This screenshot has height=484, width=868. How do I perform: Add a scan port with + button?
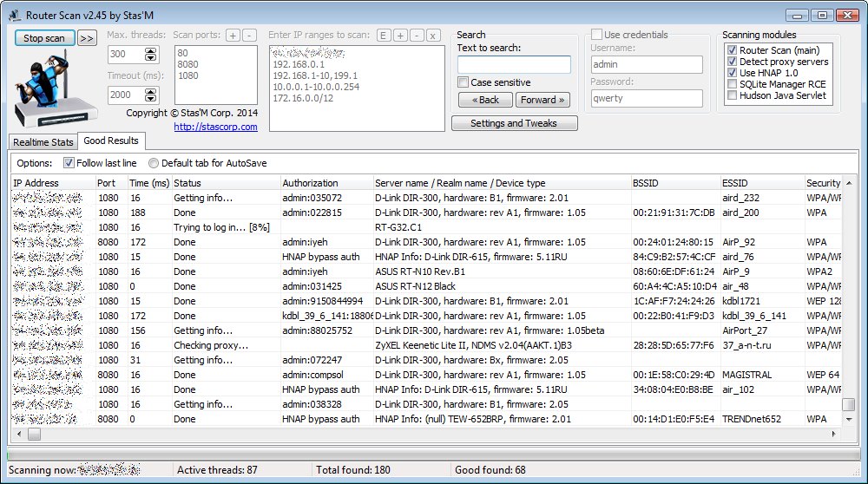coord(233,36)
